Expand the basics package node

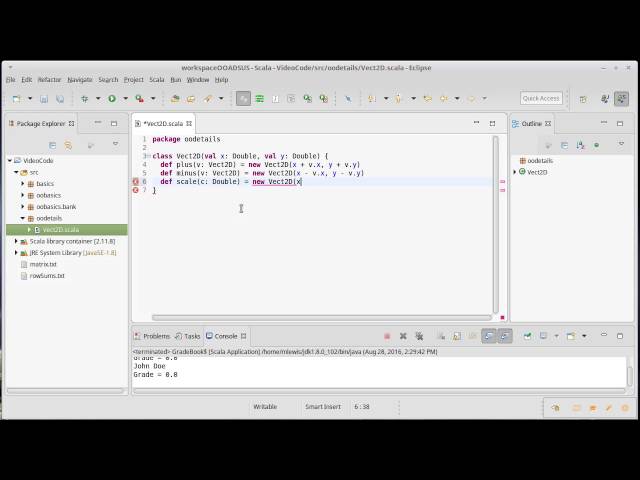(x=23, y=184)
